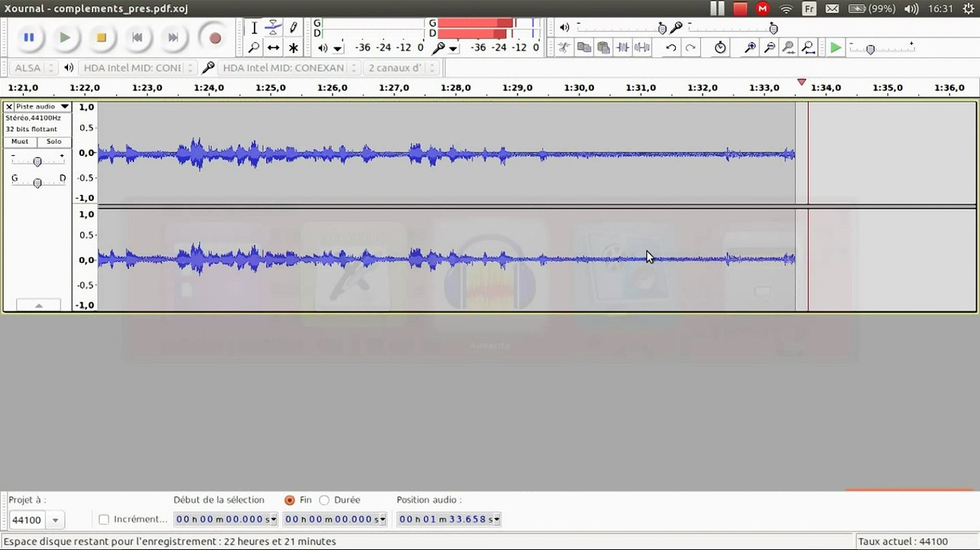Enable the Incrément checkbox
This screenshot has height=550, width=980.
pyautogui.click(x=104, y=519)
